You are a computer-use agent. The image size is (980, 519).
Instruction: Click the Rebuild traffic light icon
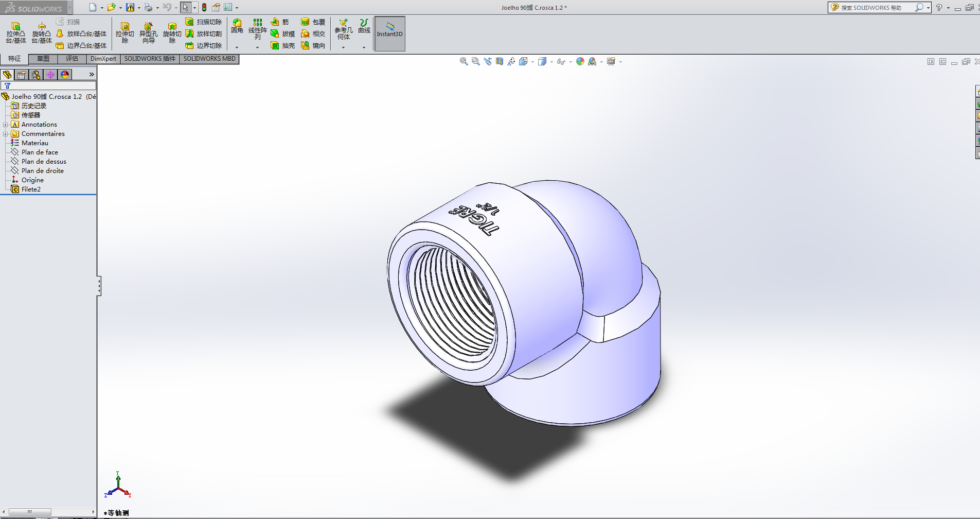[x=204, y=7]
